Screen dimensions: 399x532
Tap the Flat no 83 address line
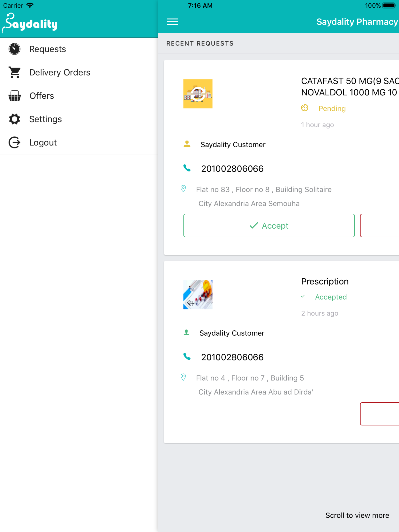tap(264, 189)
